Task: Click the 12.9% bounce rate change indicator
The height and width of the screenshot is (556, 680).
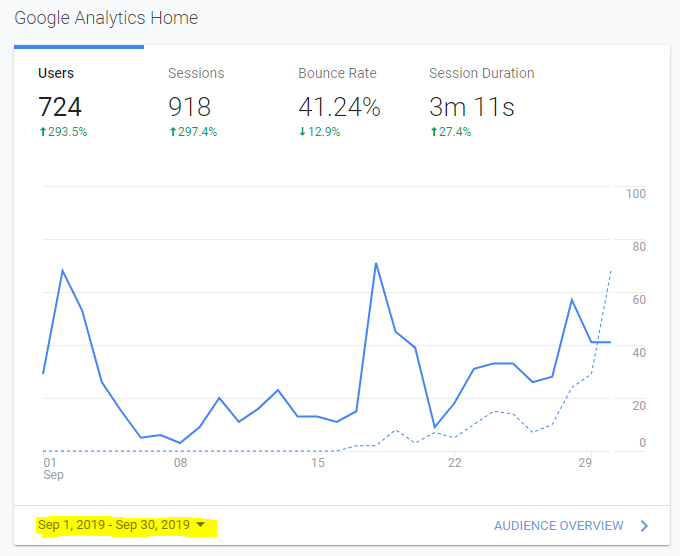Action: pos(320,132)
